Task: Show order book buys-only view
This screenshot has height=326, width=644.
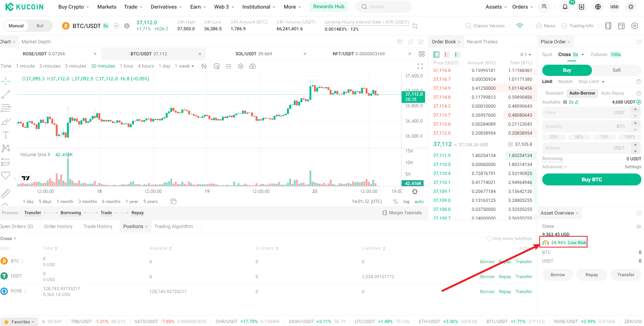Action: (457, 55)
